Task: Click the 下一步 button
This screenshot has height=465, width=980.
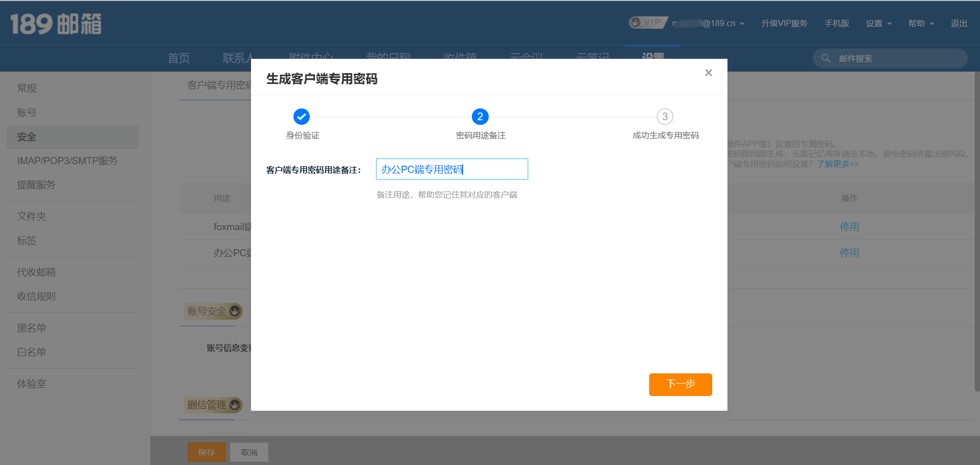Action: [680, 384]
